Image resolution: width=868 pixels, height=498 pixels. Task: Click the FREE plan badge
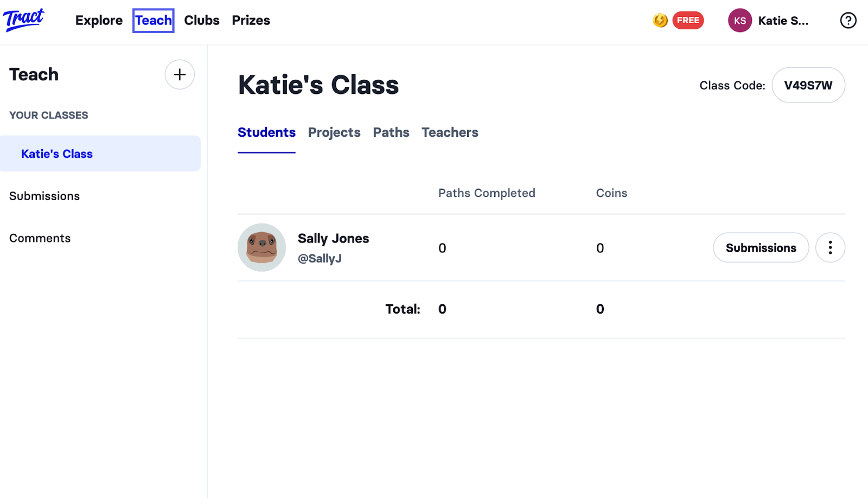click(x=688, y=21)
